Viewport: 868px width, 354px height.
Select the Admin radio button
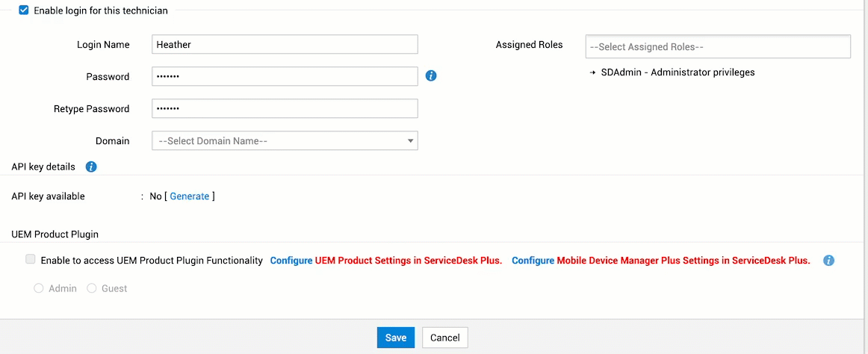tap(39, 288)
